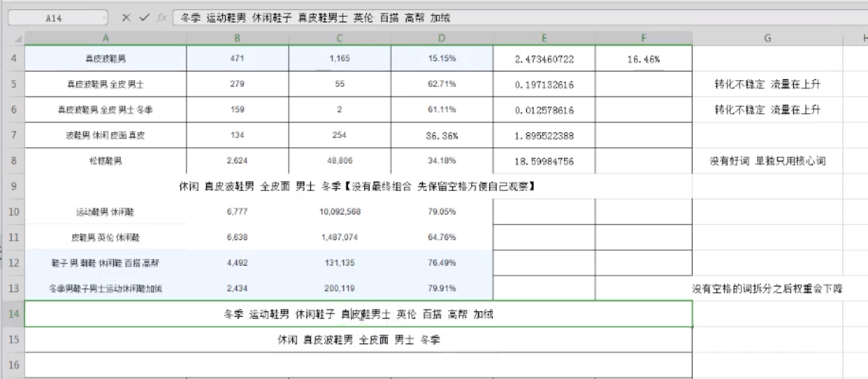Viewport: 868px width, 379px height.
Task: Select column A header
Action: coord(105,39)
